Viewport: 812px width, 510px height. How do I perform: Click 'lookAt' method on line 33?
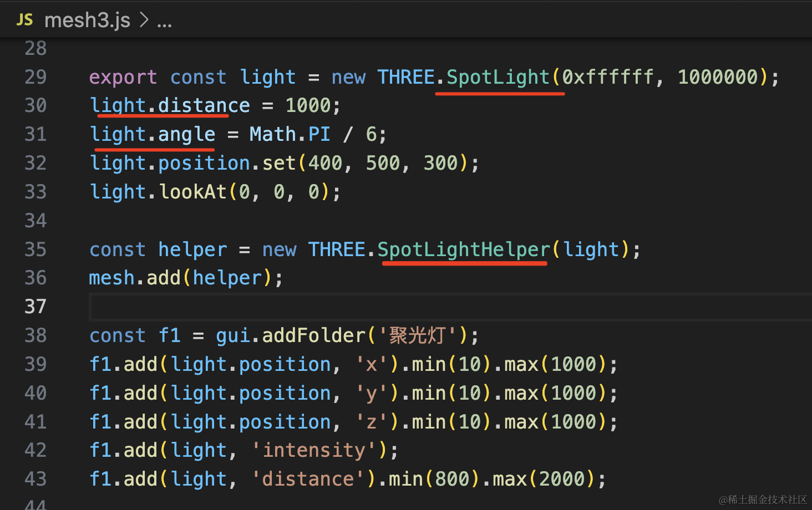(193, 192)
